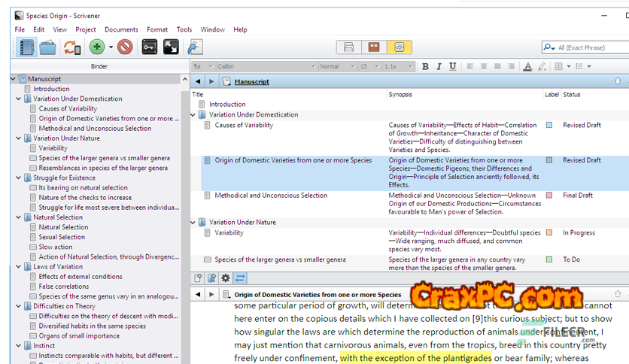Click the green Add document icon
Image resolution: width=629 pixels, height=364 pixels.
point(96,47)
